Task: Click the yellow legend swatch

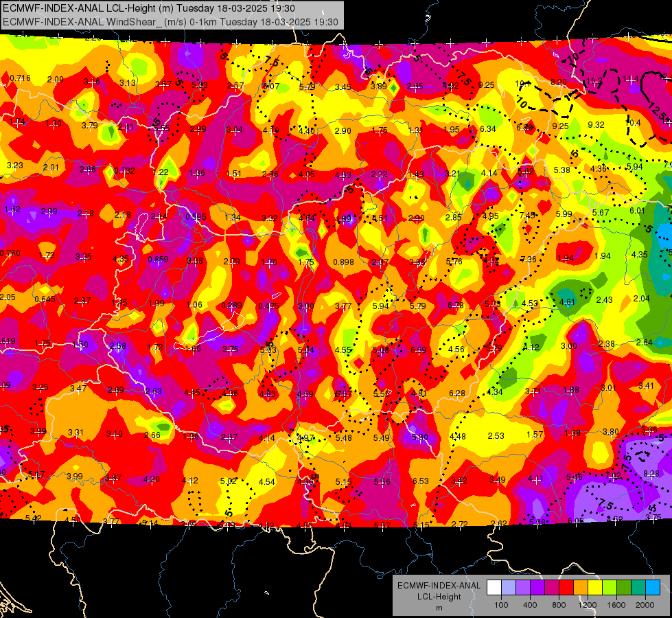Action: [595, 588]
